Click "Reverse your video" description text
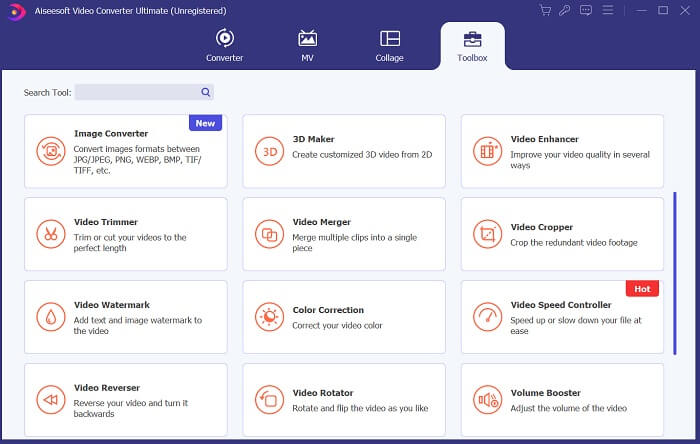Image resolution: width=700 pixels, height=444 pixels. [x=131, y=408]
